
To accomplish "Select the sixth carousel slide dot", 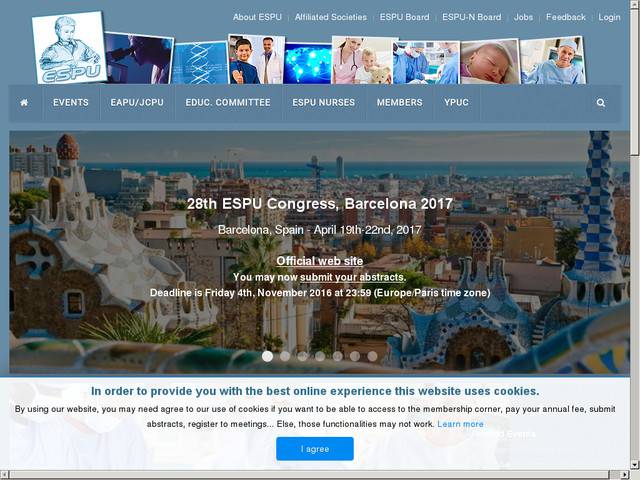I will [355, 356].
